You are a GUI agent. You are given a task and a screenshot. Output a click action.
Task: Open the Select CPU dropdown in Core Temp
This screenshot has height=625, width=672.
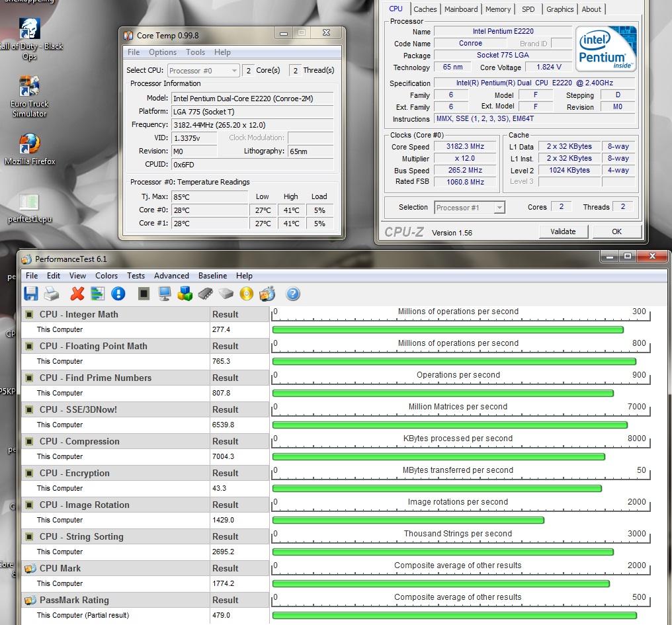[x=203, y=70]
